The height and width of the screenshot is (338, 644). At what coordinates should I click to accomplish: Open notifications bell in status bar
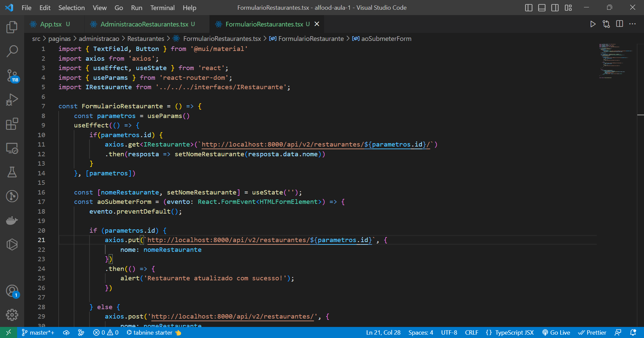click(633, 333)
